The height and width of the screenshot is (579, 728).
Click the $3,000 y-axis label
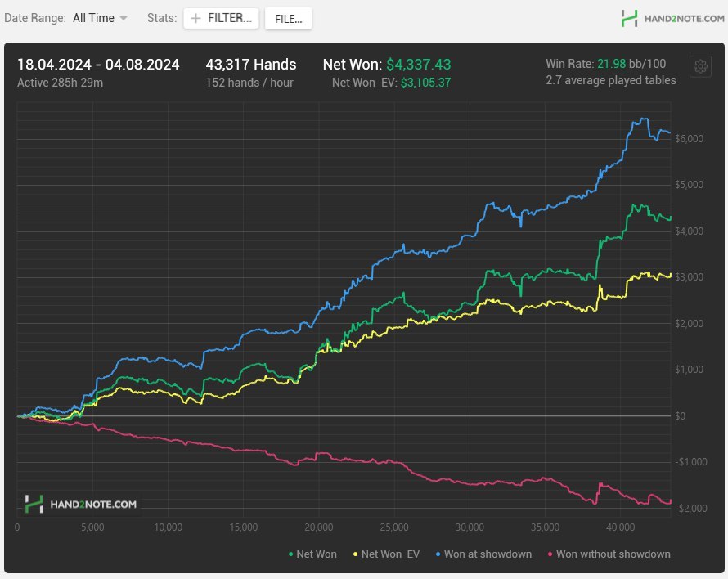(x=689, y=277)
